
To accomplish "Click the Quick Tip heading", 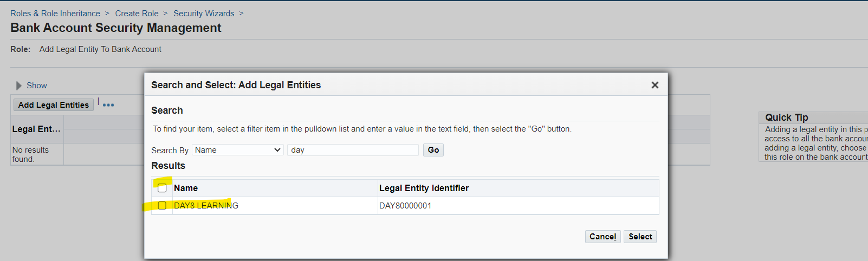I will pos(787,118).
